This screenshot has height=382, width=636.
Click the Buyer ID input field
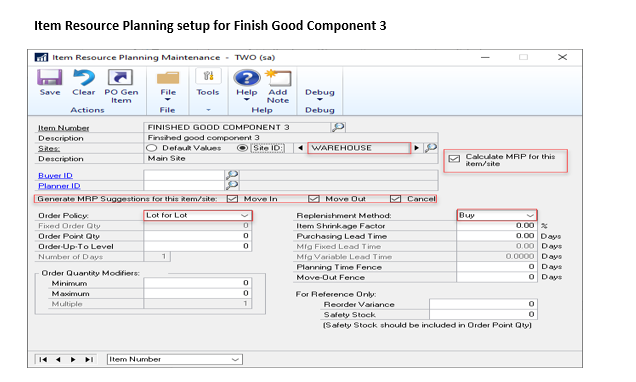click(184, 175)
